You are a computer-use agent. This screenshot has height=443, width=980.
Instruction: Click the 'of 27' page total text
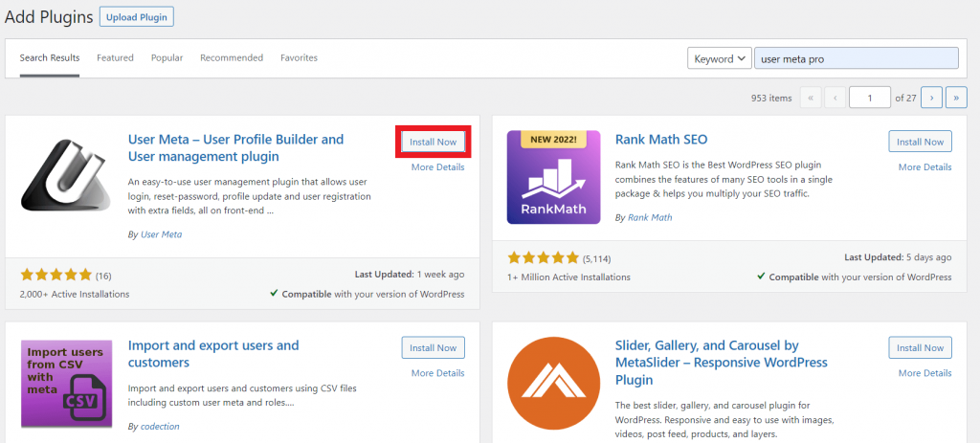click(905, 99)
